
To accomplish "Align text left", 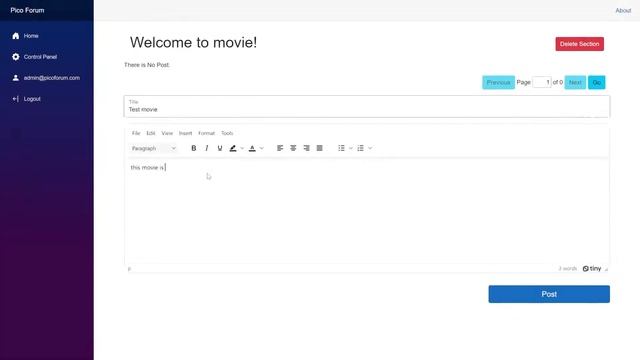I will coord(280,148).
